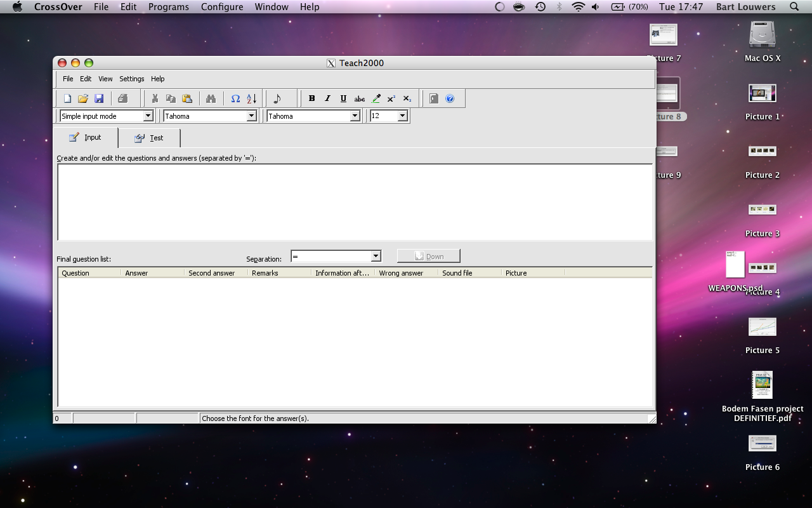
Task: Sort the list with the A-Z icon
Action: 251,98
